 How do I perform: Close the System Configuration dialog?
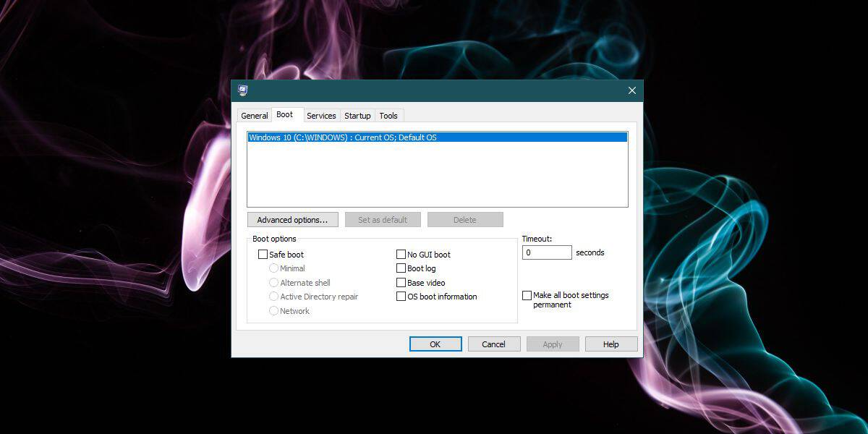(631, 90)
